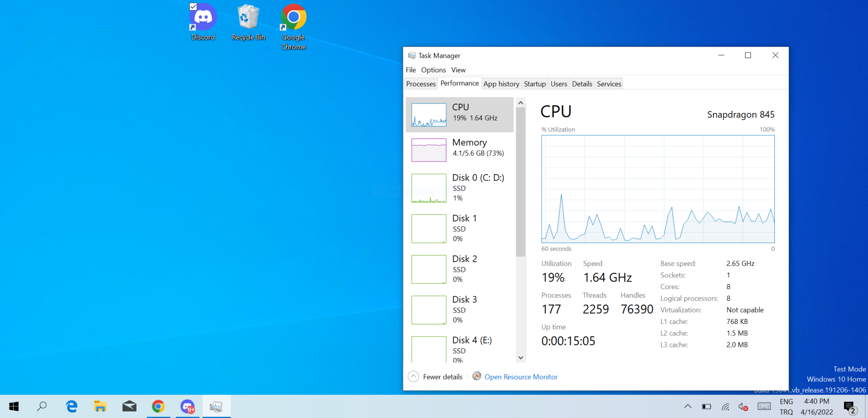The height and width of the screenshot is (418, 868).
Task: Open the Options menu
Action: coord(433,70)
